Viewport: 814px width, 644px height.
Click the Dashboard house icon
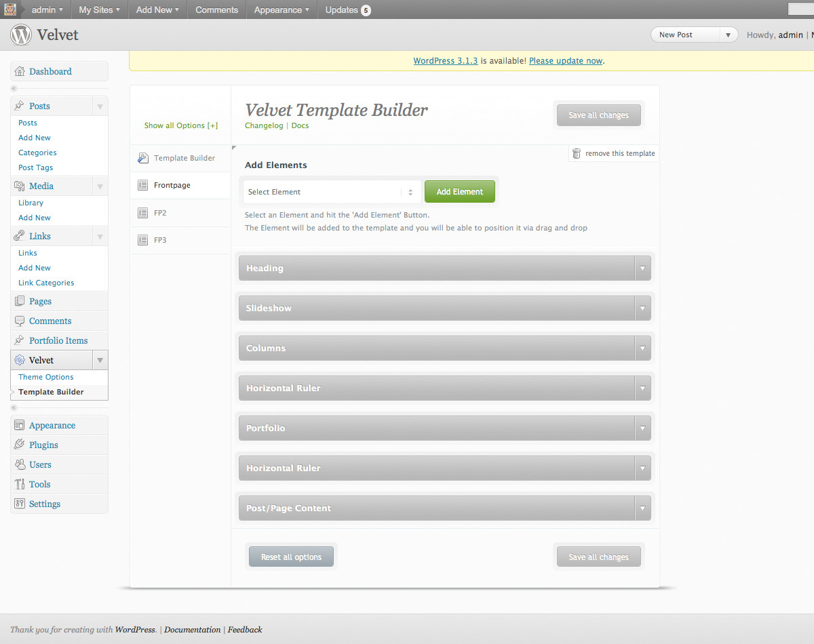pyautogui.click(x=20, y=71)
